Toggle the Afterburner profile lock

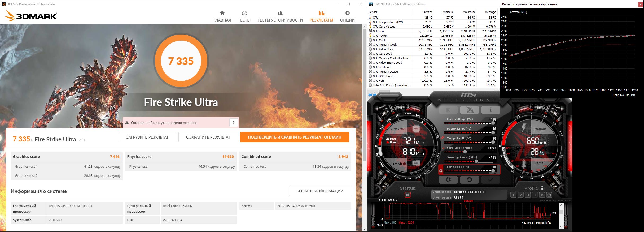tap(542, 188)
